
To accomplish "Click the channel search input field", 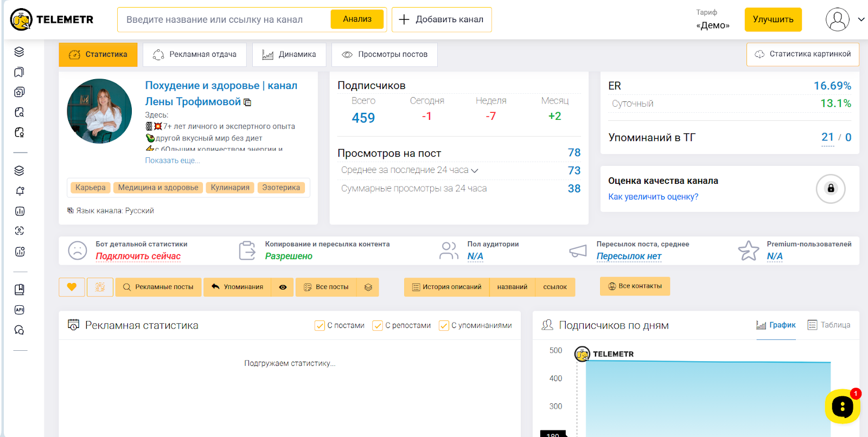I will pos(222,20).
